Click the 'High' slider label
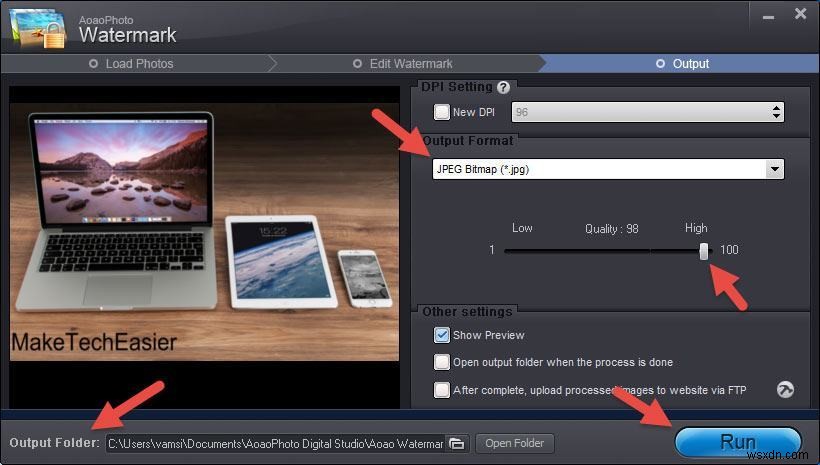This screenshot has height=465, width=820. (696, 228)
